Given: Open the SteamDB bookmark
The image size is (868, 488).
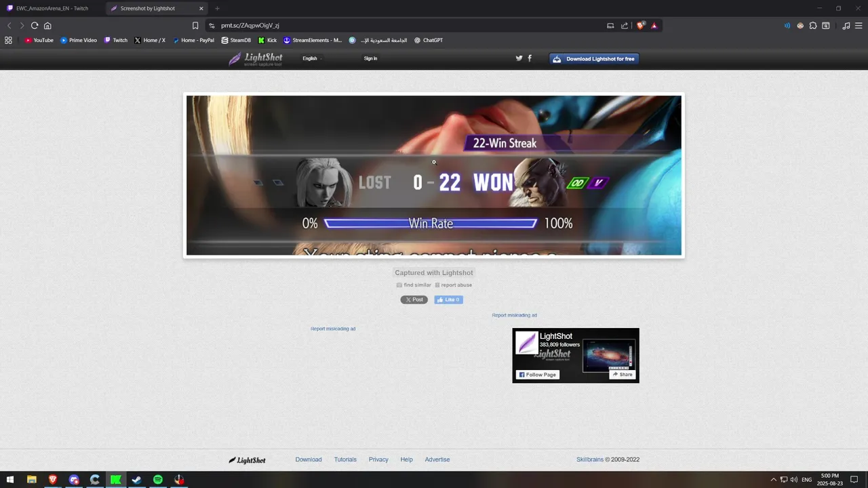Looking at the screenshot, I should (x=236, y=40).
